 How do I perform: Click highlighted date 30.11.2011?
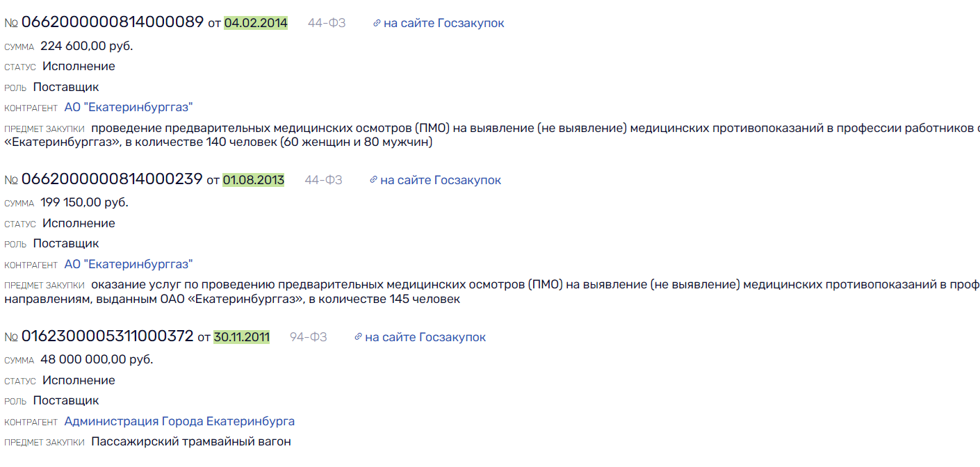(x=242, y=337)
